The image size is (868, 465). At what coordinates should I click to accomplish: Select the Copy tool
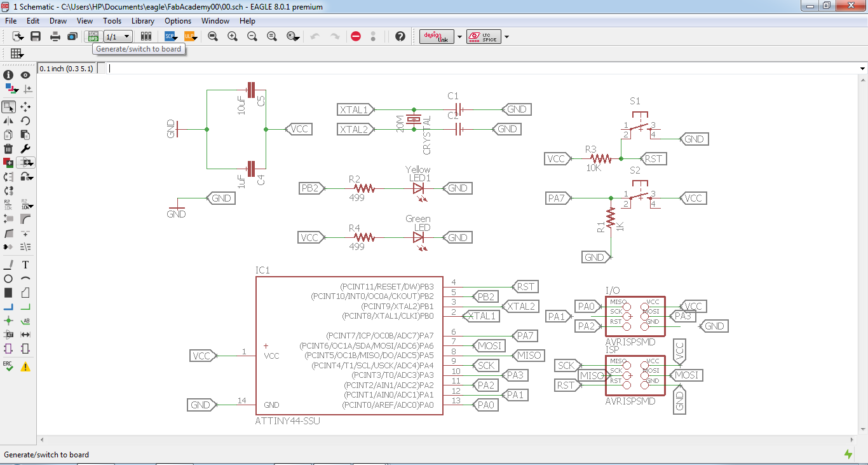tap(8, 135)
